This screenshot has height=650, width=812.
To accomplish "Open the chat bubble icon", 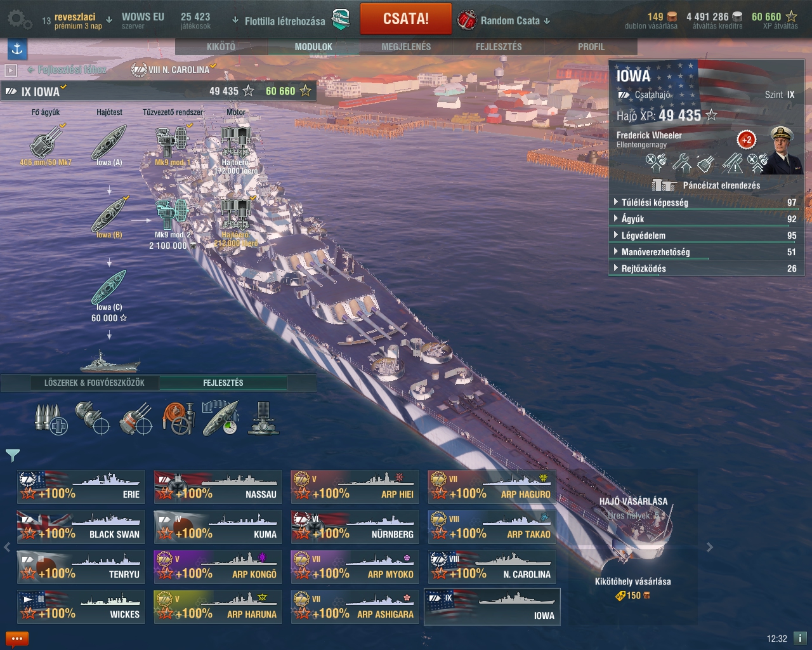I will [x=17, y=639].
